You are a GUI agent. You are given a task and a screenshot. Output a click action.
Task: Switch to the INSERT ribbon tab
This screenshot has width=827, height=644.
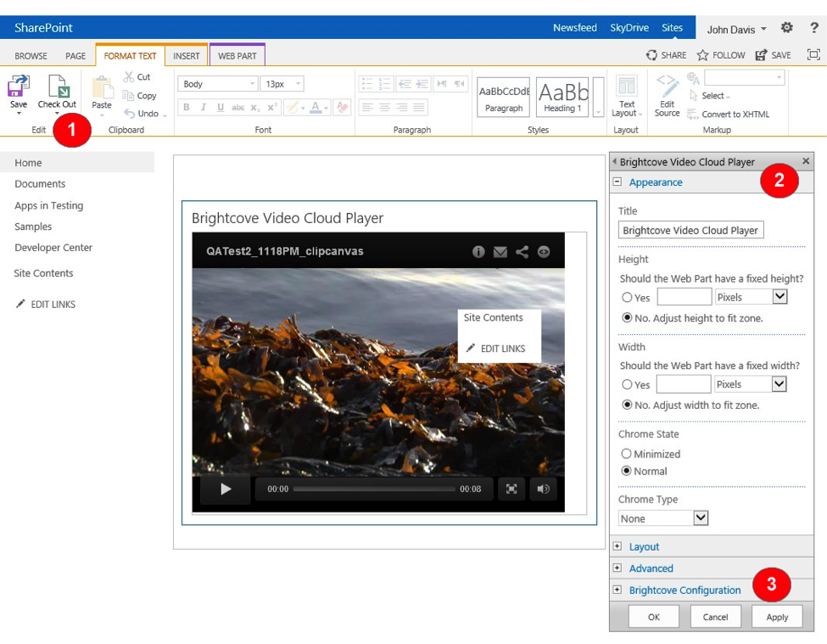pyautogui.click(x=187, y=56)
